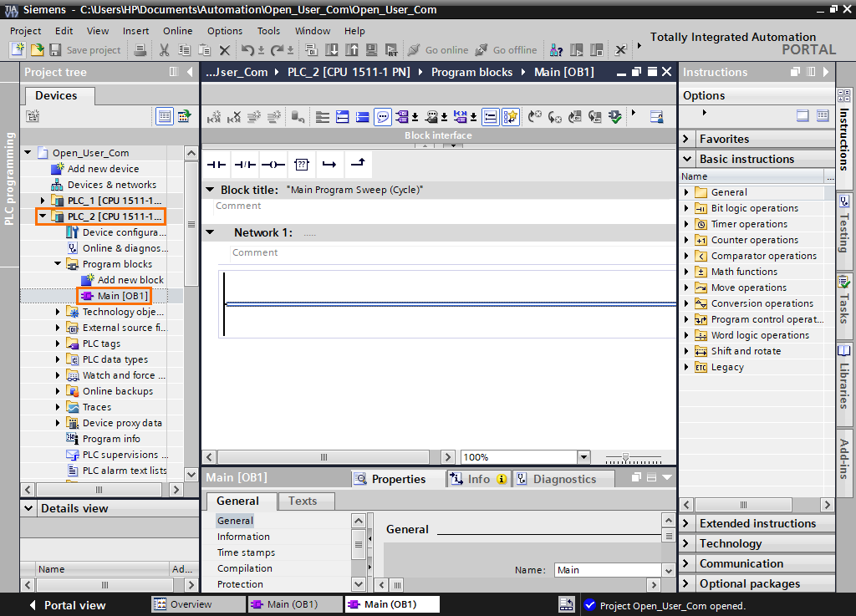The width and height of the screenshot is (856, 616).
Task: Compile using the toolbar compile icon
Action: click(311, 50)
